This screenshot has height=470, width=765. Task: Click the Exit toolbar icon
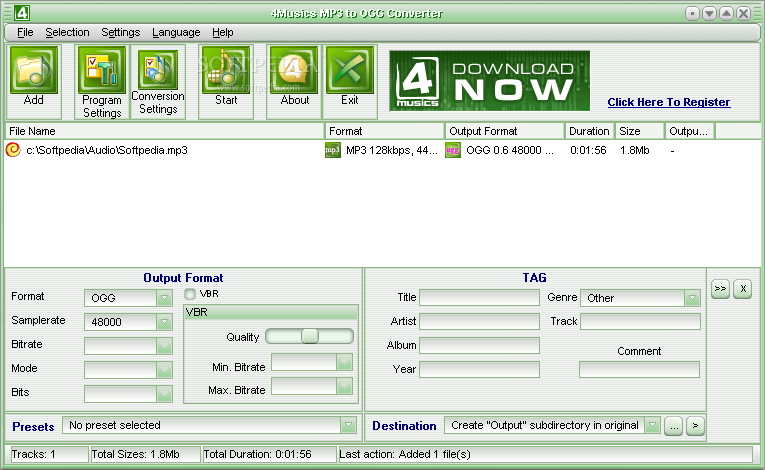point(350,70)
